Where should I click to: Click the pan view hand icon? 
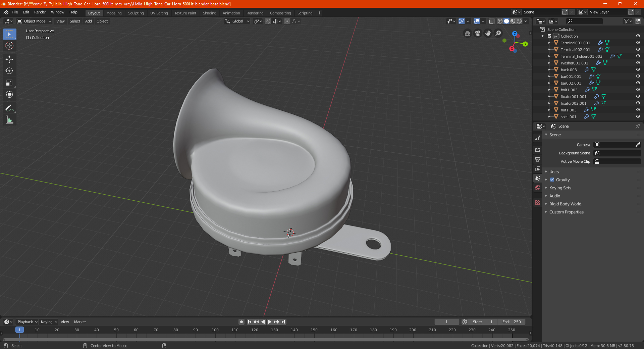coord(488,33)
